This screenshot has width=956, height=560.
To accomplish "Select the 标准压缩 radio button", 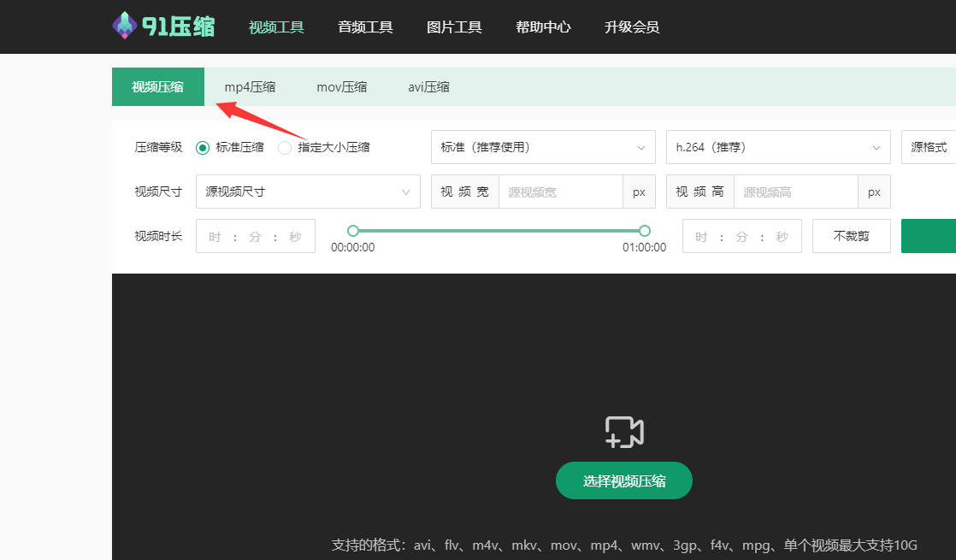I will [x=203, y=147].
